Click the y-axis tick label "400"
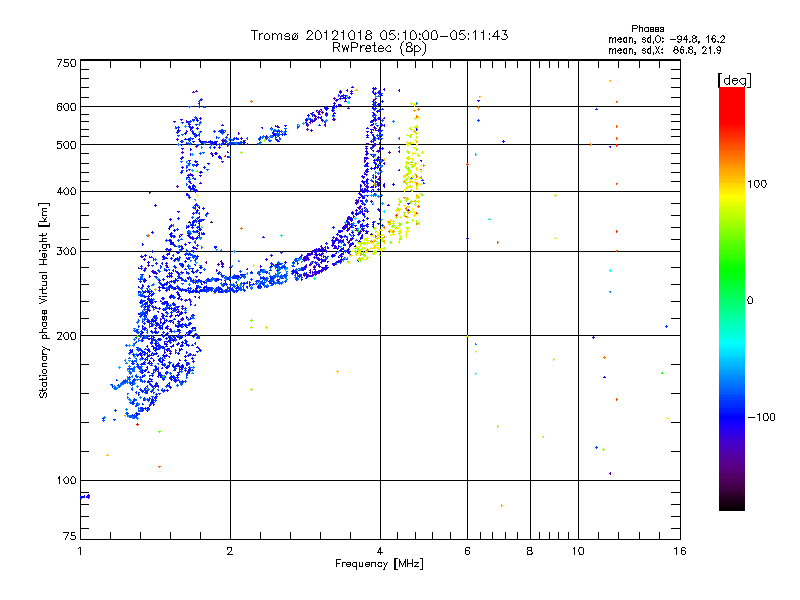This screenshot has width=800, height=600. 67,191
